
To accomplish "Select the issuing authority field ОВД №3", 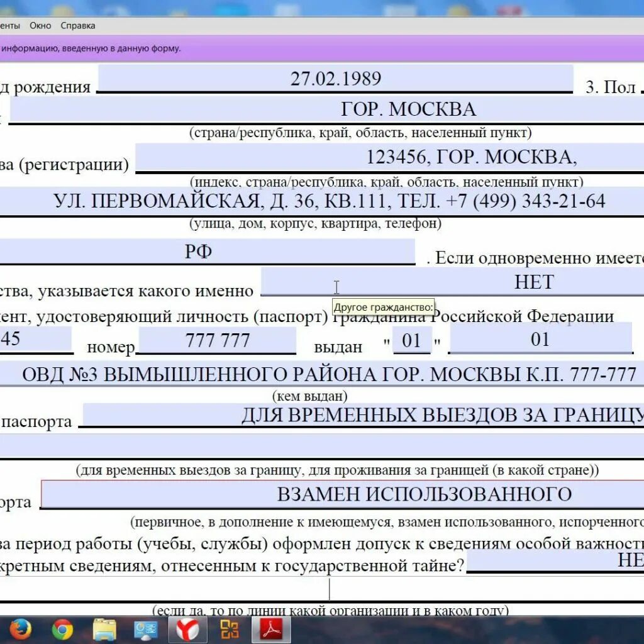I will point(321,373).
